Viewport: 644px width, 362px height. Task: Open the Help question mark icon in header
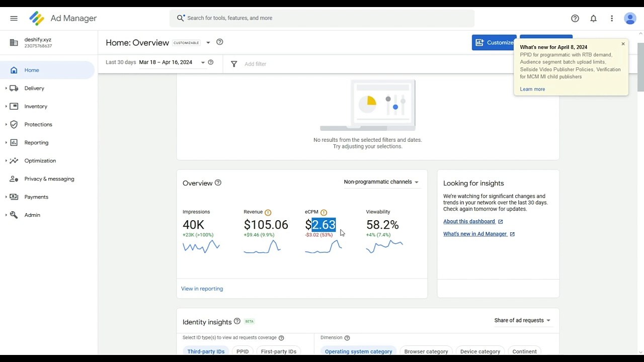(575, 18)
